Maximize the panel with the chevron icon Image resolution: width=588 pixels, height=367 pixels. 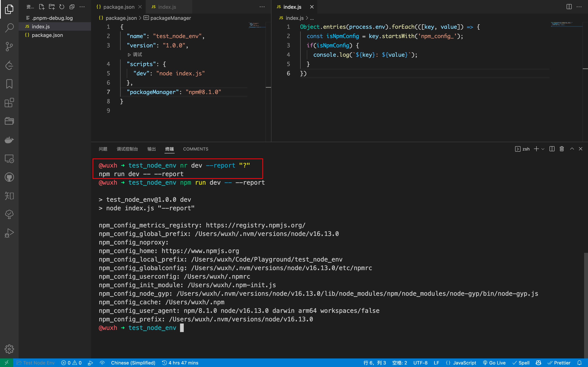coord(572,149)
